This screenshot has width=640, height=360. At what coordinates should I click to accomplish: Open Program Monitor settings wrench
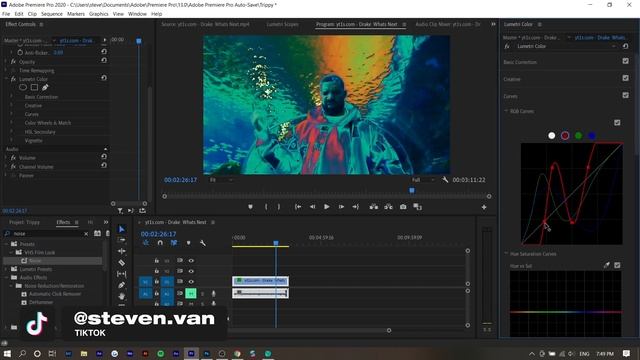tap(445, 180)
